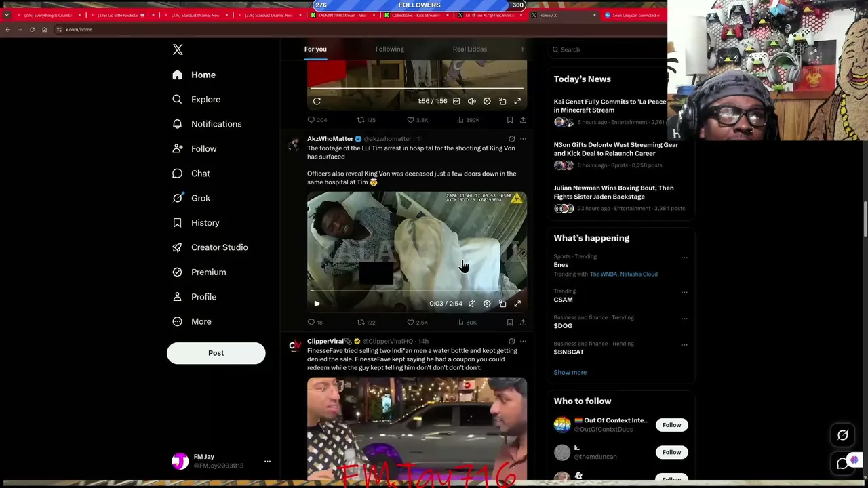Bookmark the AkzWhoMatter post
This screenshot has height=488, width=868.
[x=510, y=323]
